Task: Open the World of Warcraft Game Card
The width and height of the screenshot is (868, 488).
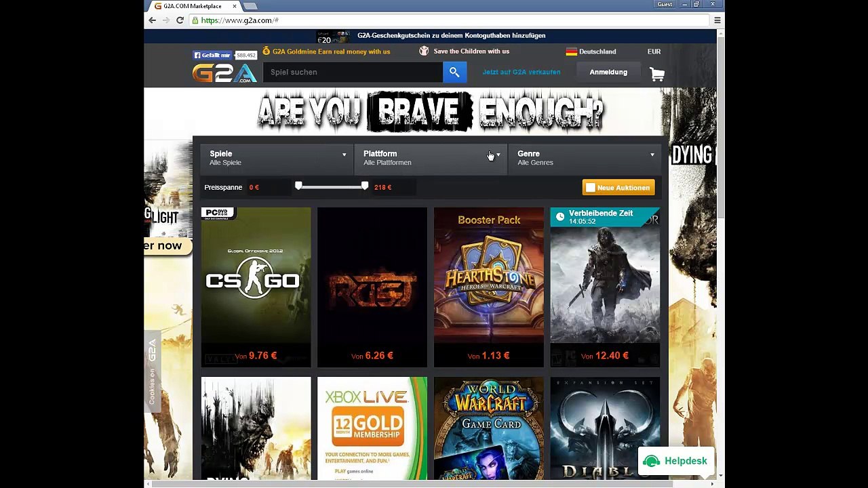Action: point(489,428)
